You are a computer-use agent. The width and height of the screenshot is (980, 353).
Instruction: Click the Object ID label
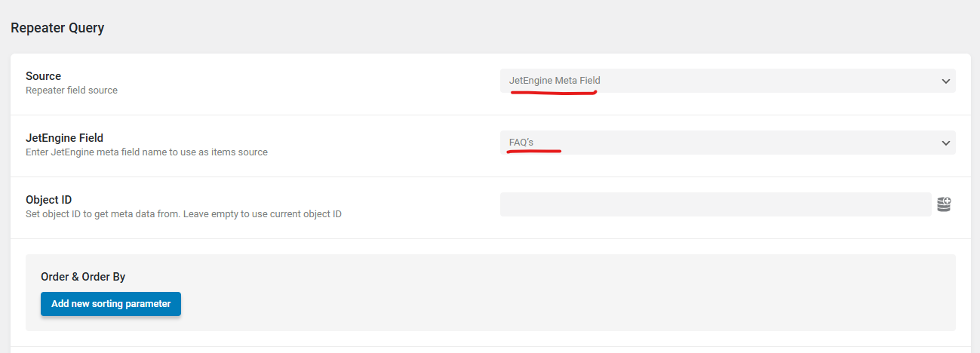tap(48, 200)
